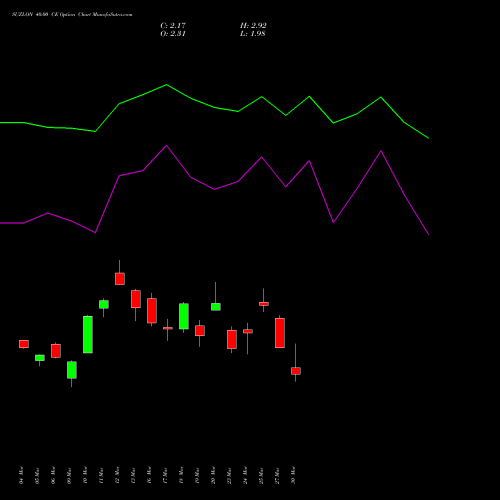This screenshot has width=500, height=500.
Task: Select the red candlestick for 16 Mar
Action: pyautogui.click(x=152, y=311)
